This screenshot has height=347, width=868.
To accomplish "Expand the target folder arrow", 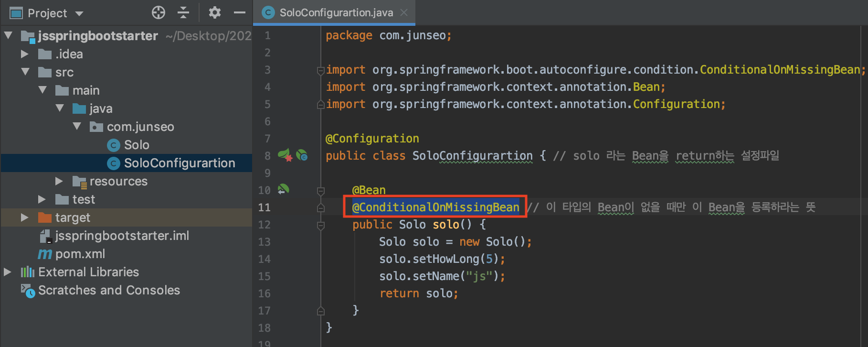I will click(25, 217).
